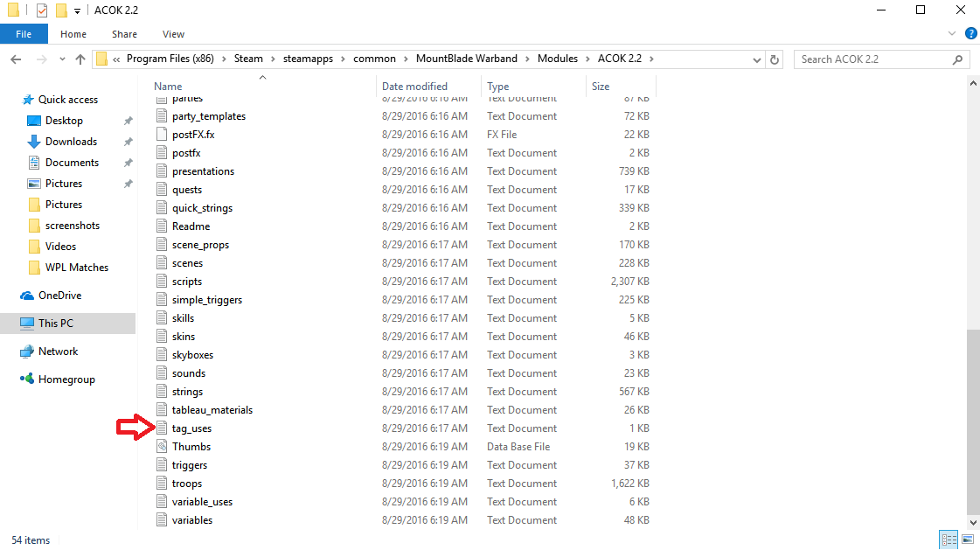The height and width of the screenshot is (550, 980).
Task: Open the recent locations dropdown arrow
Action: click(62, 59)
